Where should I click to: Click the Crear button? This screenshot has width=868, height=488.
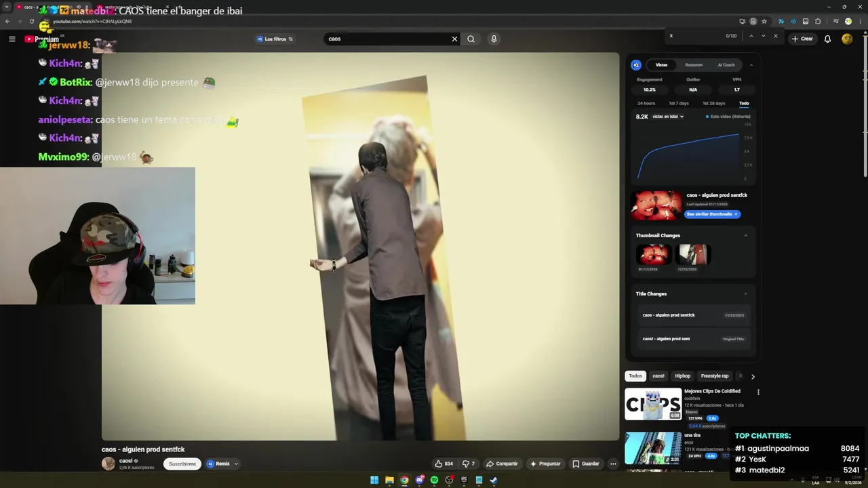point(802,39)
